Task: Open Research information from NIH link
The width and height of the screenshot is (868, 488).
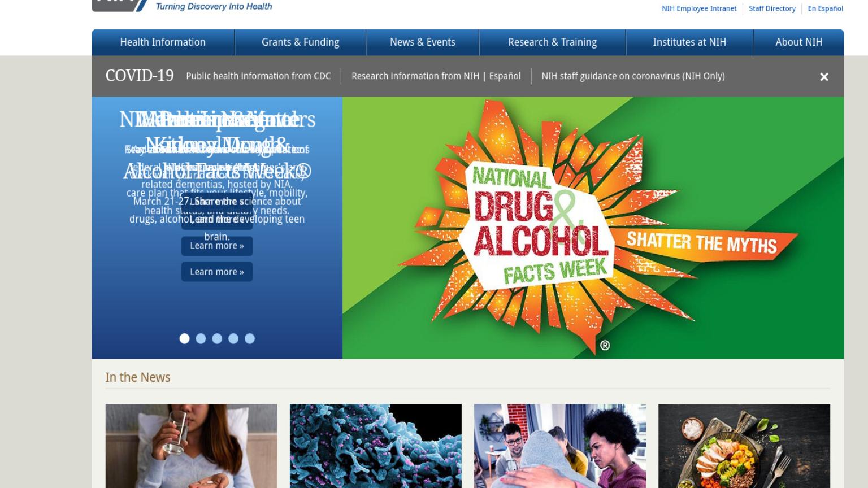Action: coord(415,76)
